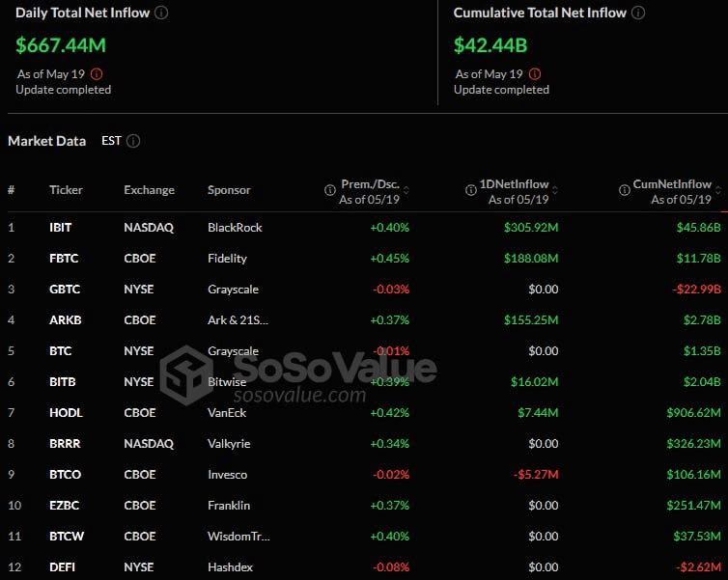The width and height of the screenshot is (728, 580).
Task: Click FBTC's +0.45% premium value
Action: click(389, 258)
